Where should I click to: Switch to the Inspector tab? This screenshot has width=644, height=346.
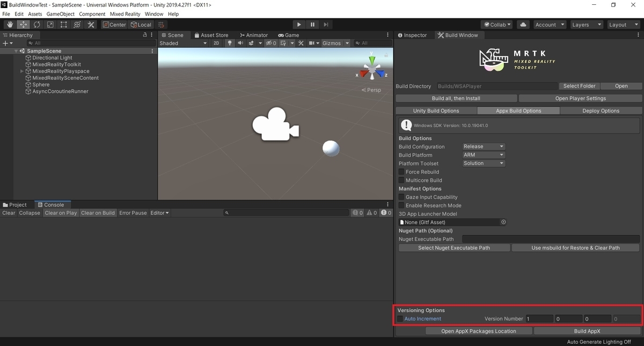(412, 35)
